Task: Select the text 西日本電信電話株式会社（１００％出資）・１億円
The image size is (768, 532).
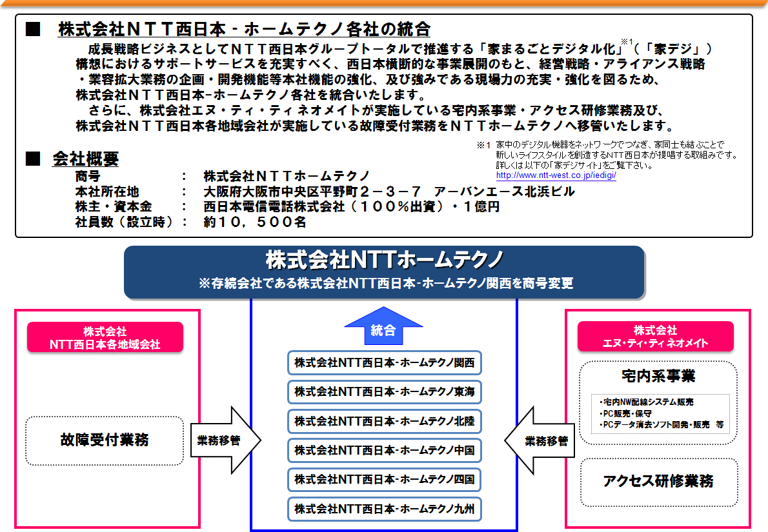Action: (x=352, y=206)
